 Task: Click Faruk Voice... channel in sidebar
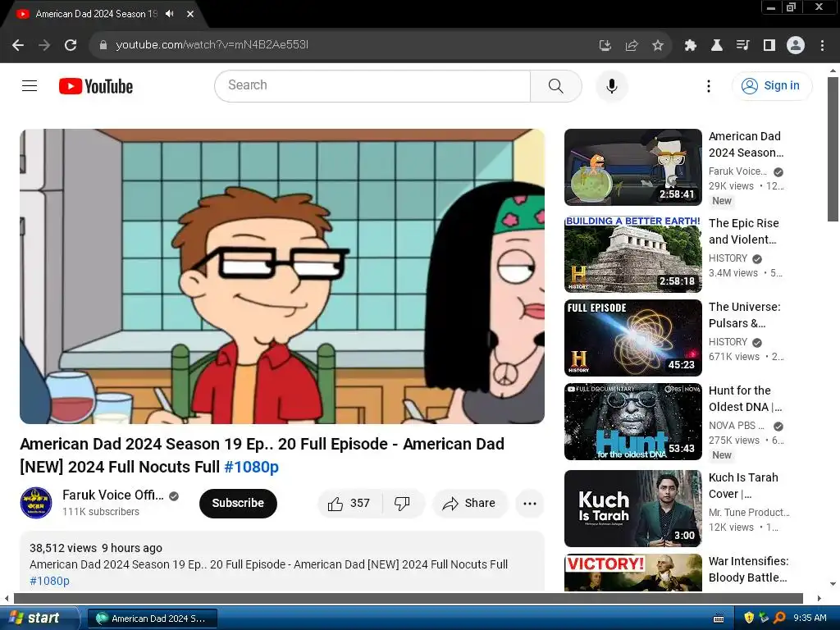[x=737, y=171]
